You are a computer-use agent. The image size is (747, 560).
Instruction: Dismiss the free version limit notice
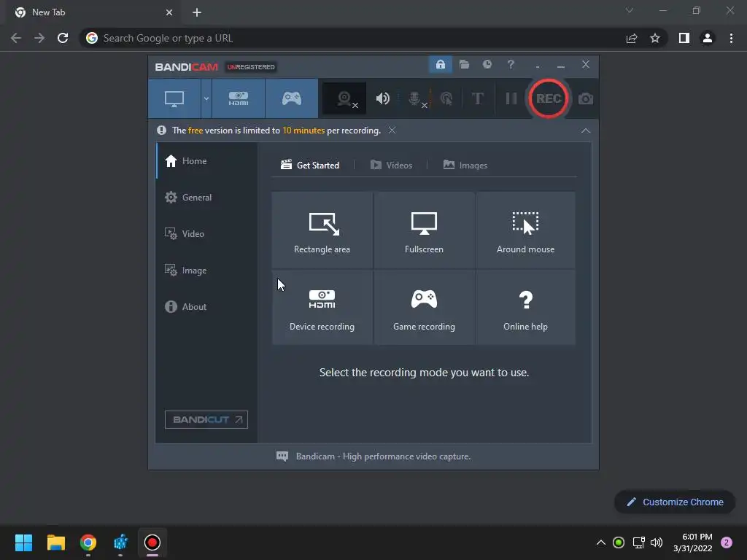click(392, 130)
